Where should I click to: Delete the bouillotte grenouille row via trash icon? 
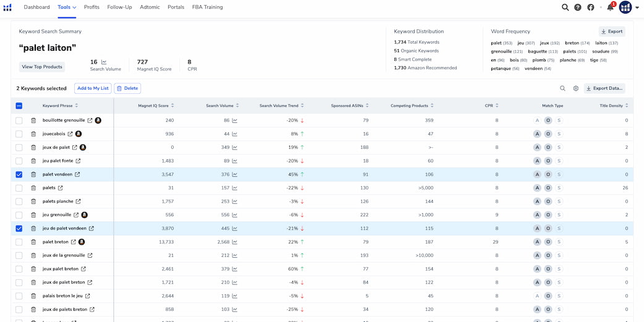tap(33, 121)
